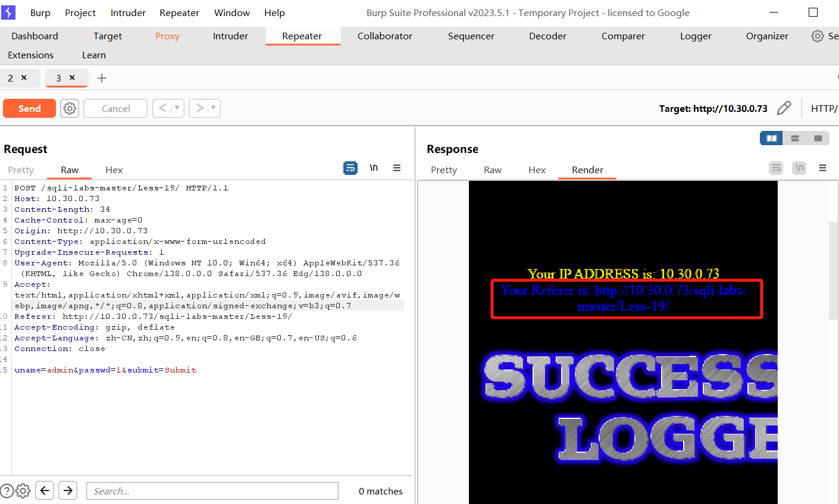This screenshot has width=839, height=504.
Task: Open Burp settings gear in top tab bar
Action: point(818,36)
